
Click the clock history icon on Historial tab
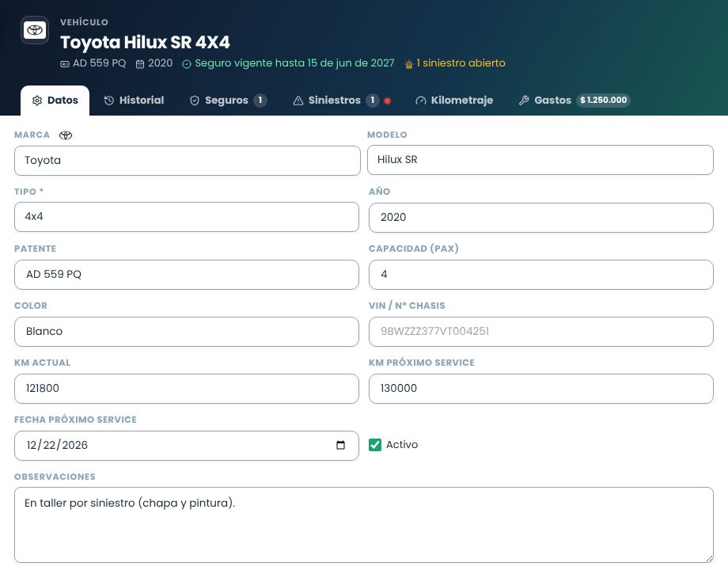[109, 101]
